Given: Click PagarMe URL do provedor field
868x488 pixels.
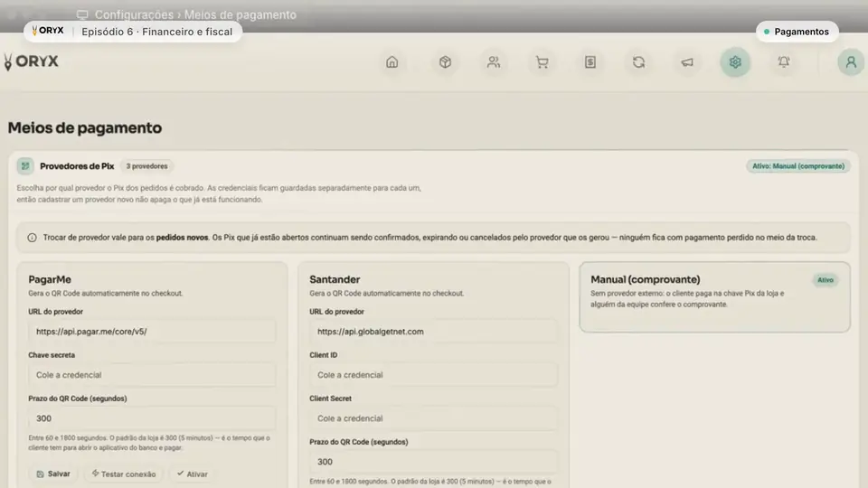Looking at the screenshot, I should tap(152, 332).
